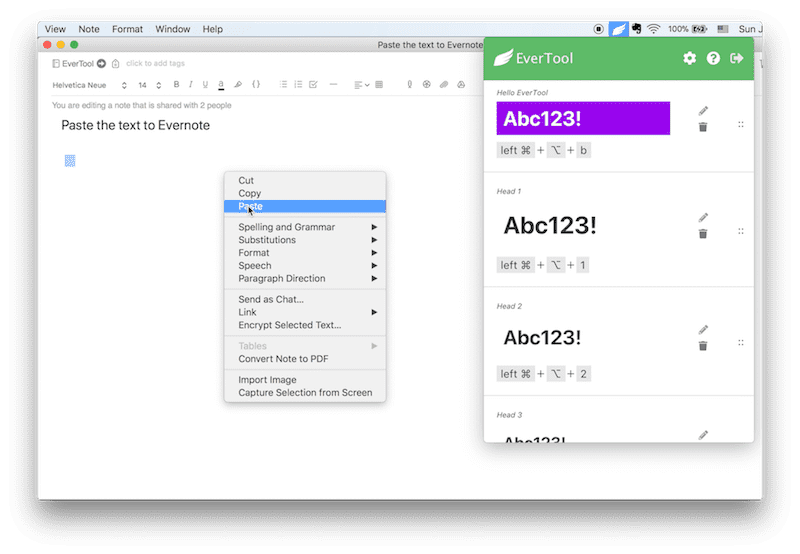Image resolution: width=800 pixels, height=554 pixels.
Task: Delete the Hello EverTool style
Action: click(x=703, y=127)
